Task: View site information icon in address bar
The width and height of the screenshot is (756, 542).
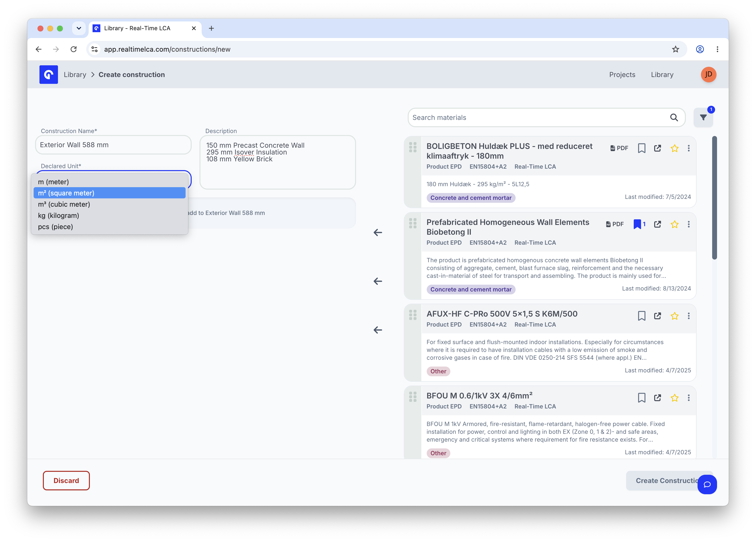Action: point(95,49)
